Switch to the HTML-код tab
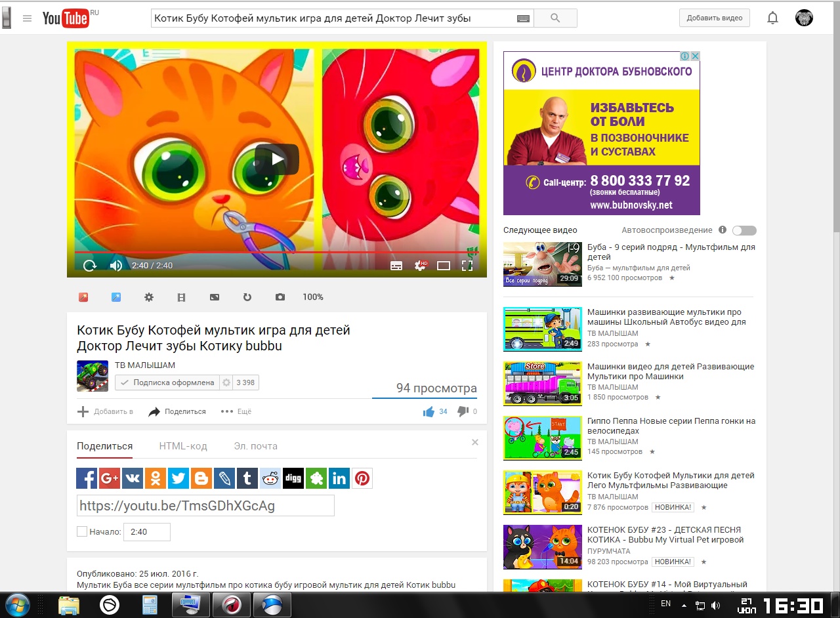The height and width of the screenshot is (618, 840). click(183, 446)
